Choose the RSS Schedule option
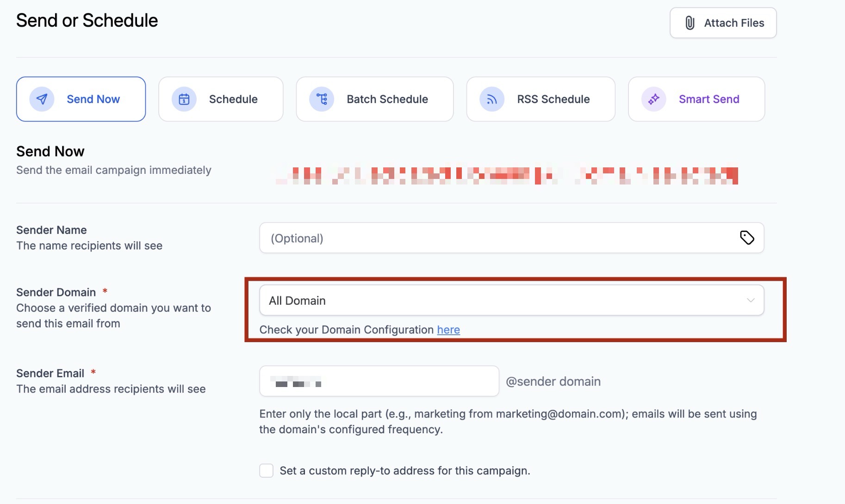The image size is (845, 504). click(553, 99)
